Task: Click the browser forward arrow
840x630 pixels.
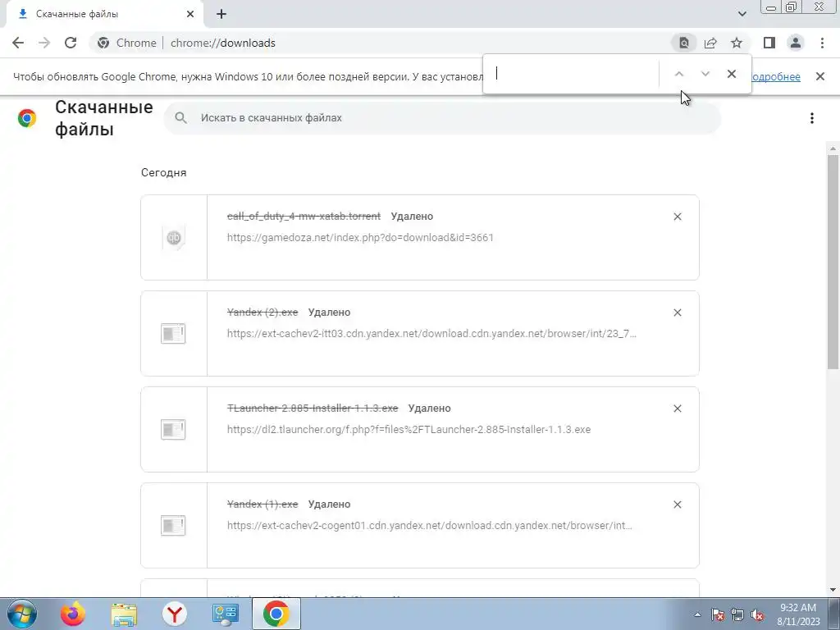Action: coord(44,43)
